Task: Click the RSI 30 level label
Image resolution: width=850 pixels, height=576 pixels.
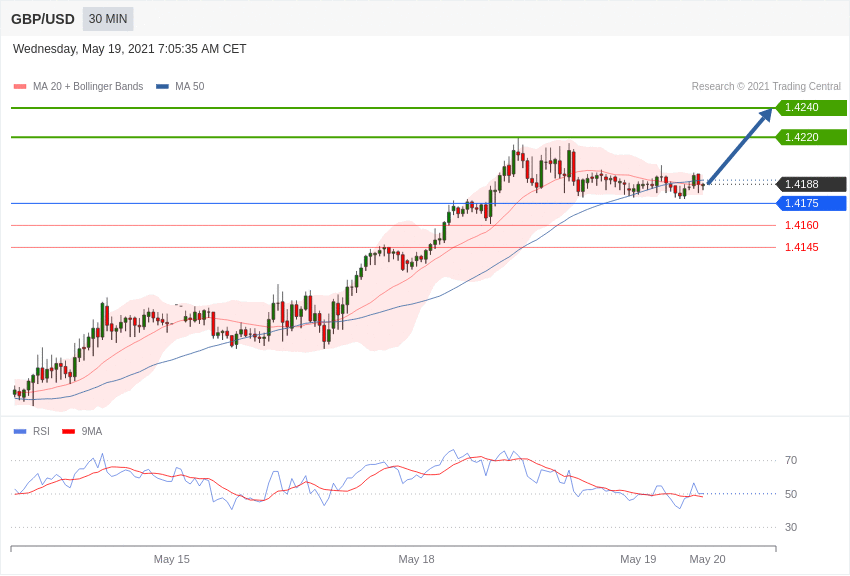Action: [x=791, y=527]
